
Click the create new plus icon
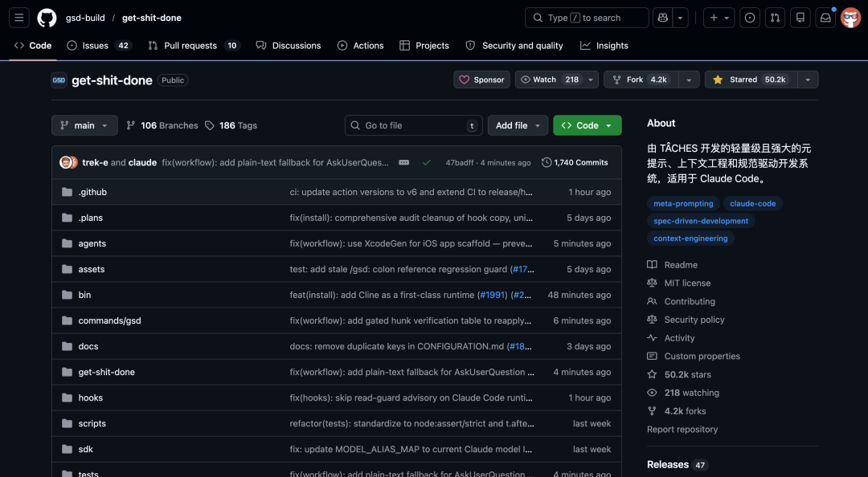(714, 17)
